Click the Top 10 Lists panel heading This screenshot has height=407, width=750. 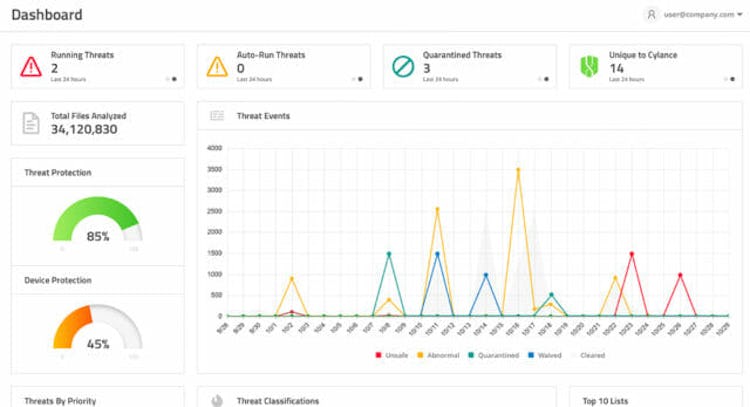tap(605, 401)
